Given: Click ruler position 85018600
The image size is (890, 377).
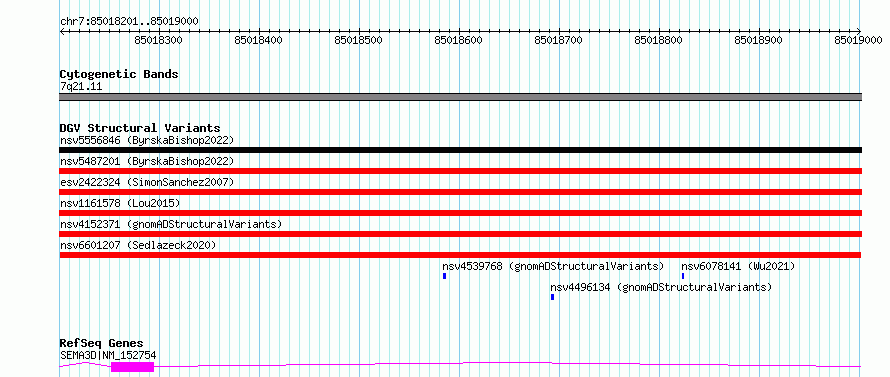Looking at the screenshot, I should [459, 40].
